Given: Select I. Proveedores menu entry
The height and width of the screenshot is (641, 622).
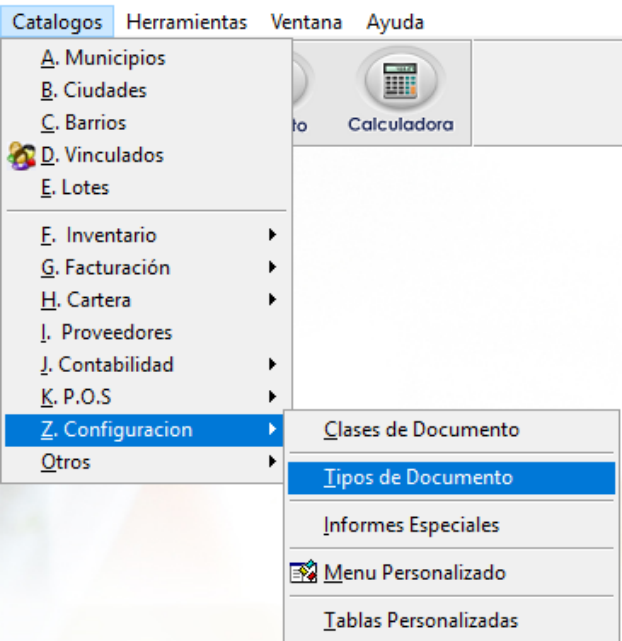Looking at the screenshot, I should 145,332.
